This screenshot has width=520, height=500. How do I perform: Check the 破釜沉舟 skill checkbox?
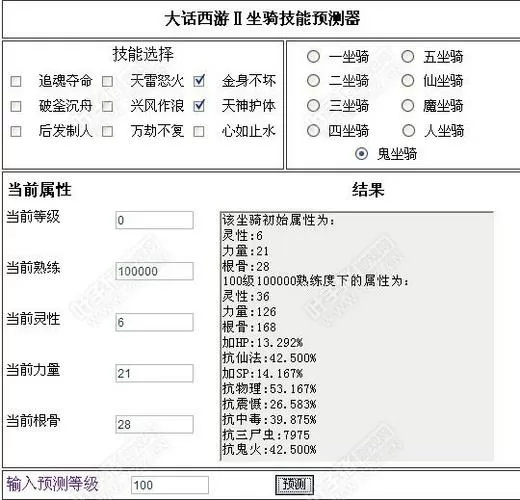[x=16, y=106]
